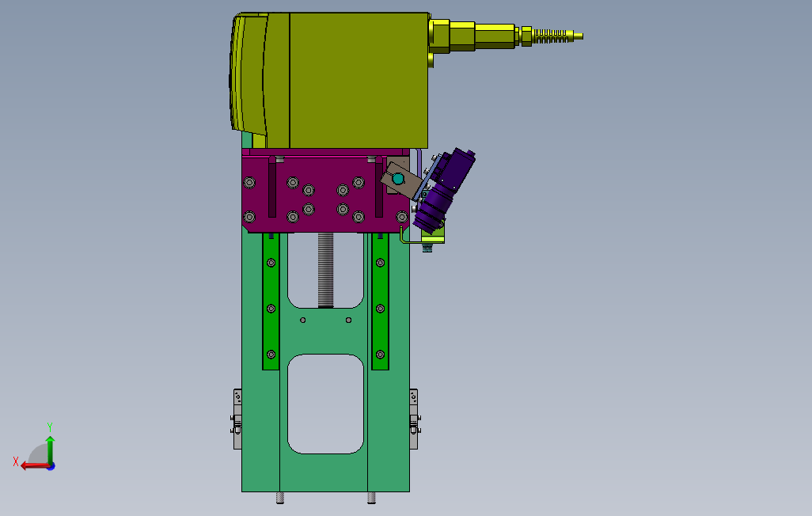Select the teal round knob on camera bracket

(x=398, y=179)
